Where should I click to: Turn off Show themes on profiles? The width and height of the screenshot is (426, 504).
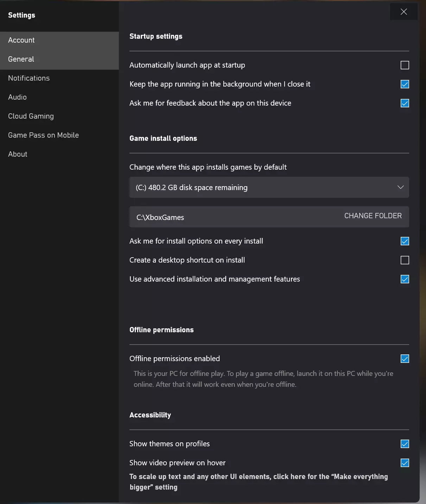[405, 444]
